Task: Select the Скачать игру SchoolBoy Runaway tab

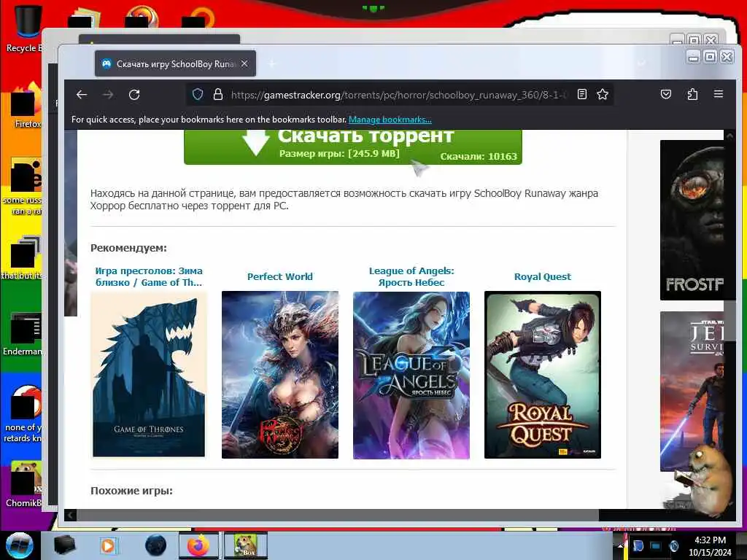Action: tap(175, 63)
